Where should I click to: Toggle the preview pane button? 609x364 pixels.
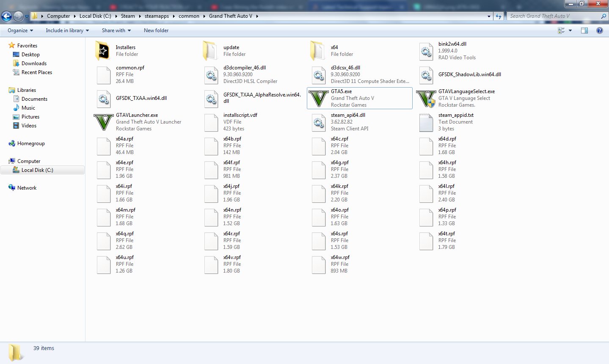(584, 30)
